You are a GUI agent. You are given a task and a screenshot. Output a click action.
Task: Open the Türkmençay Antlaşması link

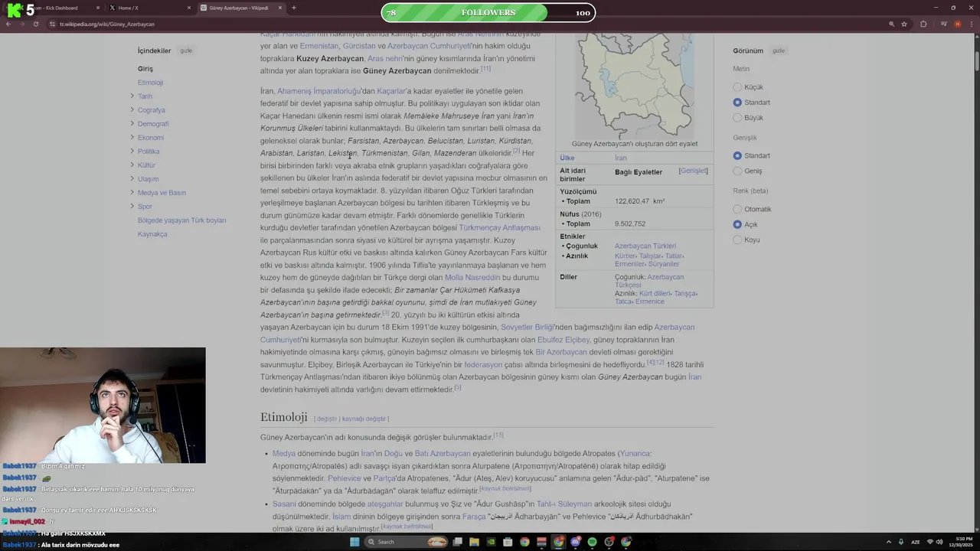pyautogui.click(x=499, y=228)
